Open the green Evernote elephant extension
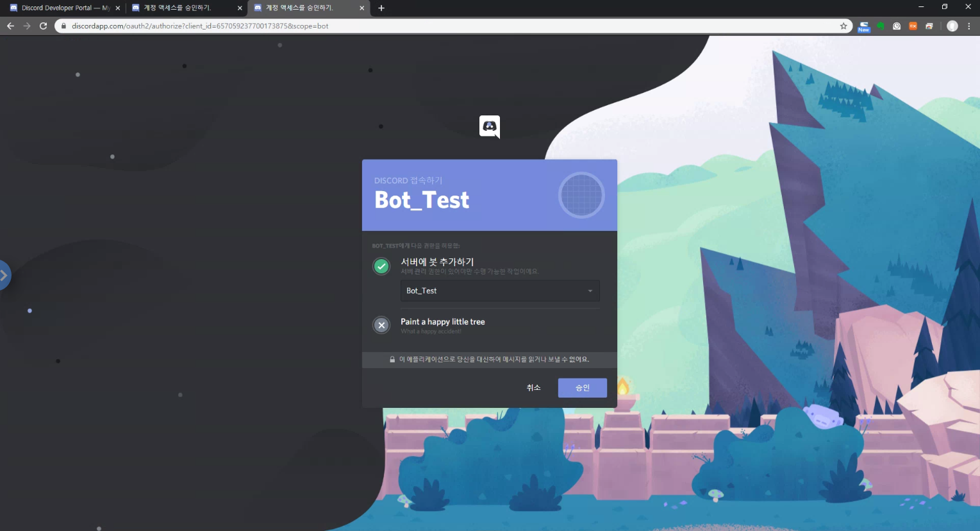This screenshot has height=531, width=980. pyautogui.click(x=881, y=26)
